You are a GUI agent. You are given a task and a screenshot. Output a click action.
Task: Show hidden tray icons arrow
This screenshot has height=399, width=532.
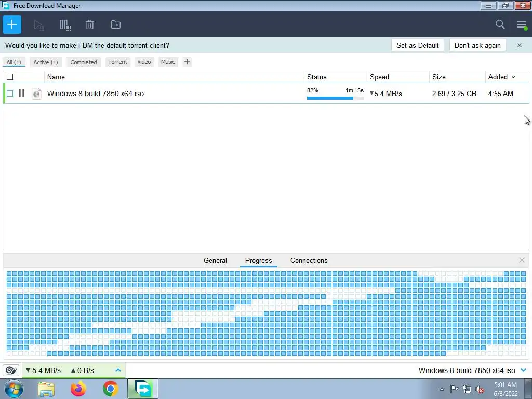[442, 389]
